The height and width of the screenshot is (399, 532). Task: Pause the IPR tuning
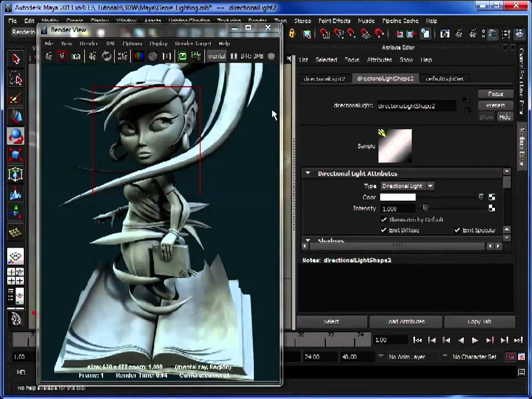(x=234, y=57)
